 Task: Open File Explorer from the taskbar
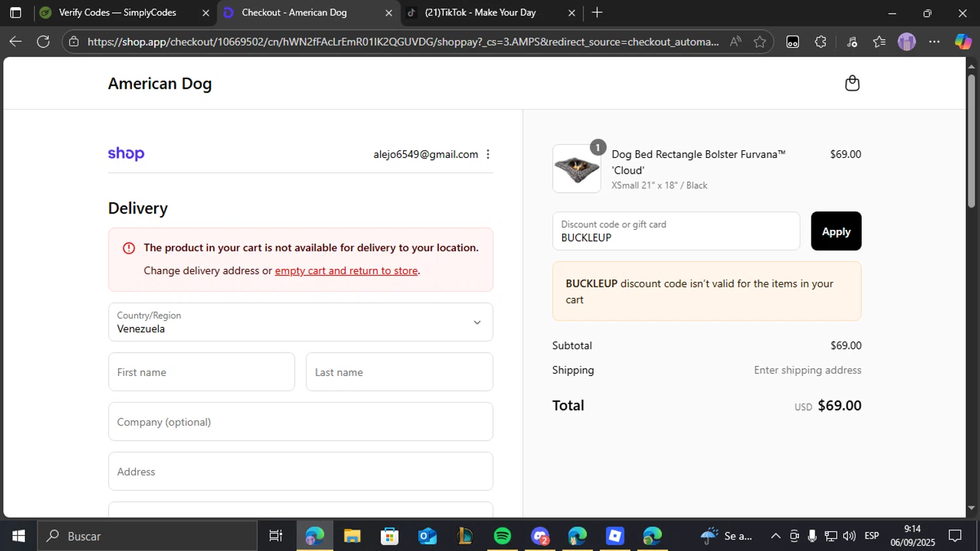(352, 536)
